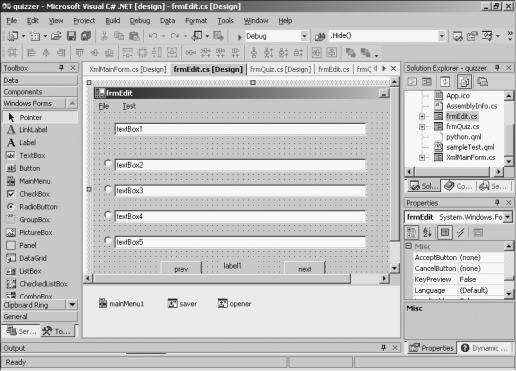516x371 pixels.
Task: Select the Pointer tool in Toolbox
Action: [x=40, y=117]
